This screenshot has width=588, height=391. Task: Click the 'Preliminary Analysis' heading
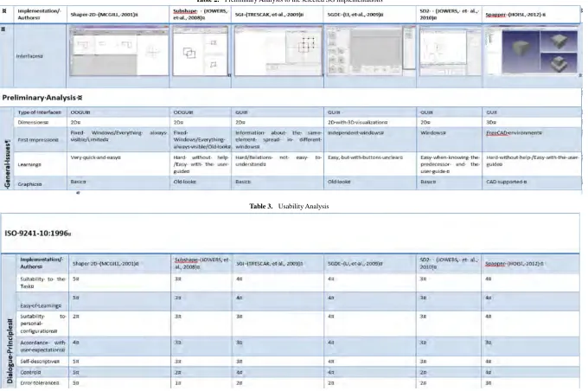point(42,98)
